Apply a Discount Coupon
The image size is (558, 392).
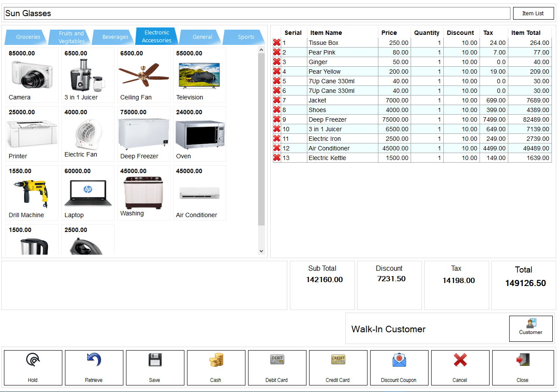tap(399, 368)
